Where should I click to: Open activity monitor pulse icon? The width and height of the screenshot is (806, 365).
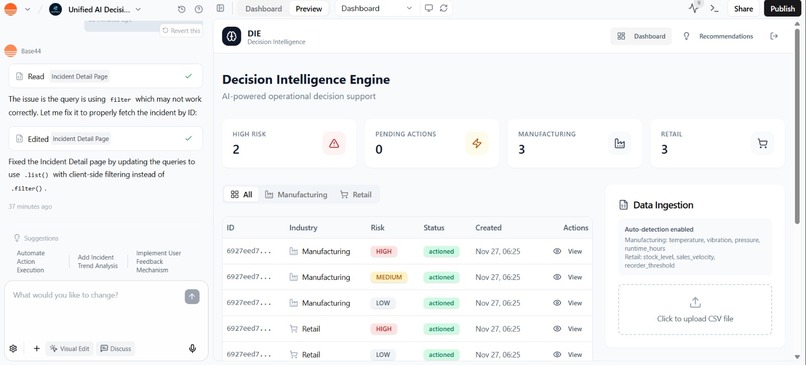[x=694, y=8]
